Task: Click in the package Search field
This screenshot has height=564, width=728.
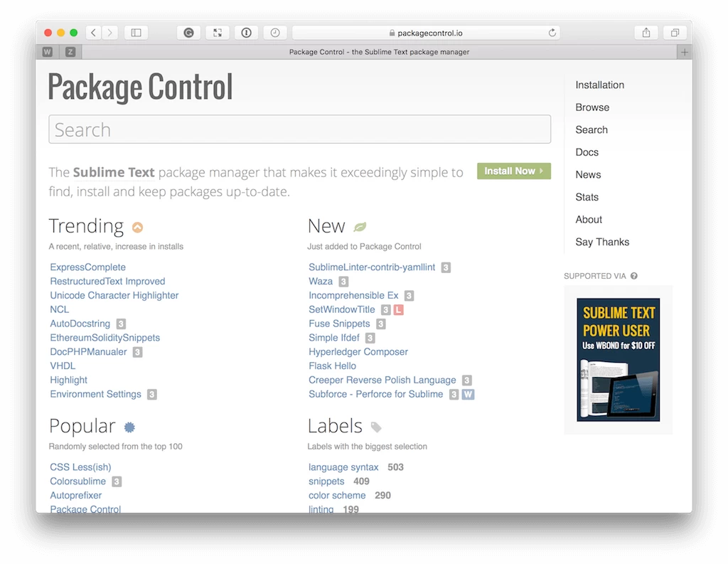Action: [x=299, y=129]
